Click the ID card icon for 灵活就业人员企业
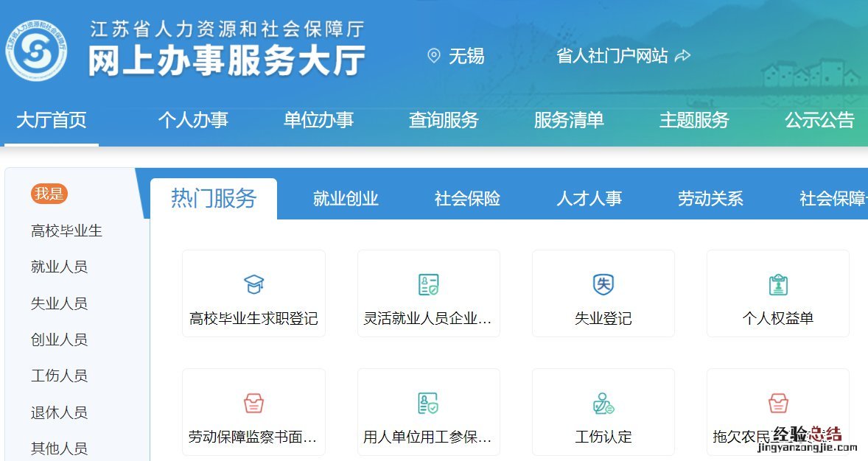 pyautogui.click(x=428, y=284)
